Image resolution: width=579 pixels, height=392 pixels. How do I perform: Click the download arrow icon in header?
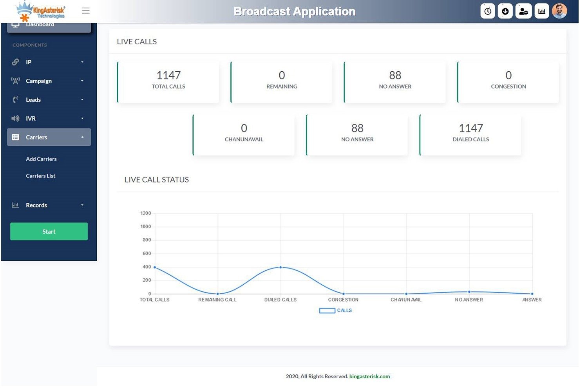tap(505, 11)
